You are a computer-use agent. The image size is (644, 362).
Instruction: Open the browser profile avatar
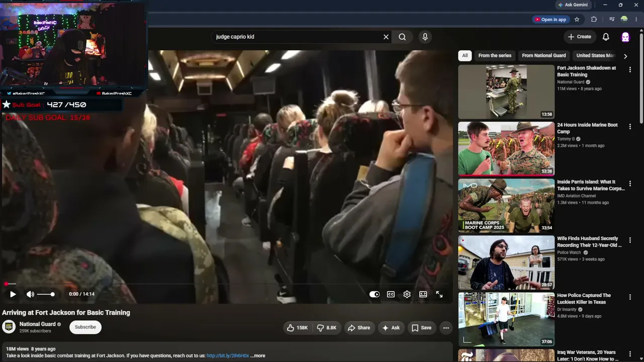[624, 20]
